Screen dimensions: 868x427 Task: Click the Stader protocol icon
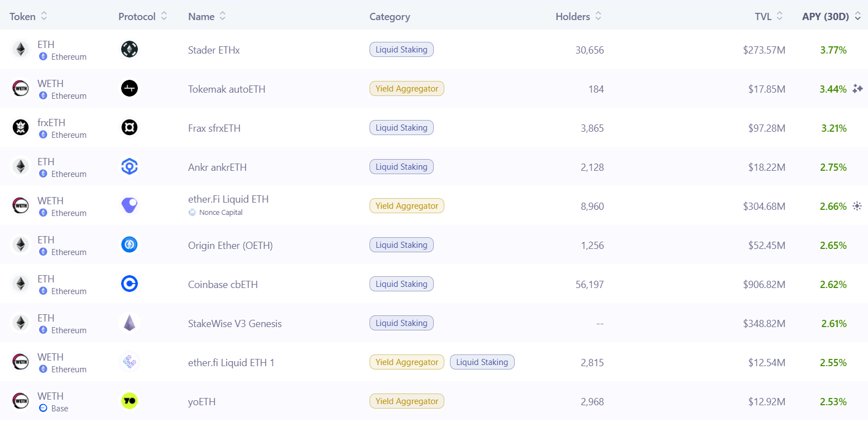pyautogui.click(x=130, y=50)
